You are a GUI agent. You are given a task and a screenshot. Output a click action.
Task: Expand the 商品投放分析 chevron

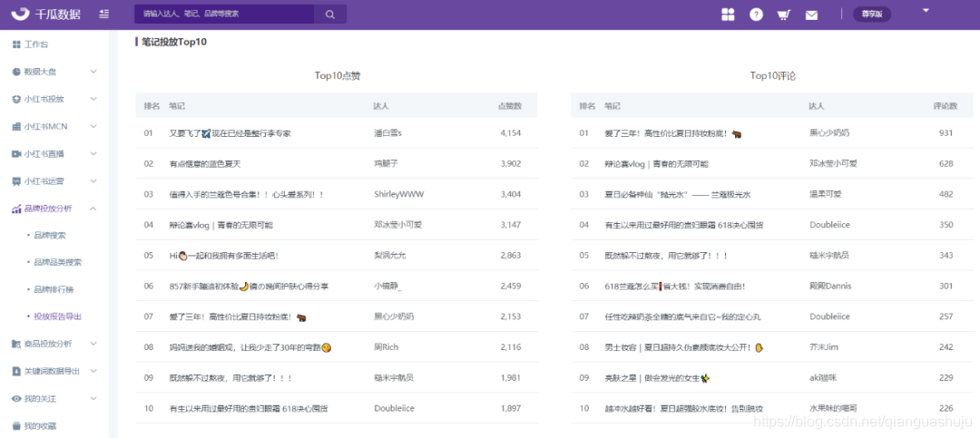coord(93,344)
